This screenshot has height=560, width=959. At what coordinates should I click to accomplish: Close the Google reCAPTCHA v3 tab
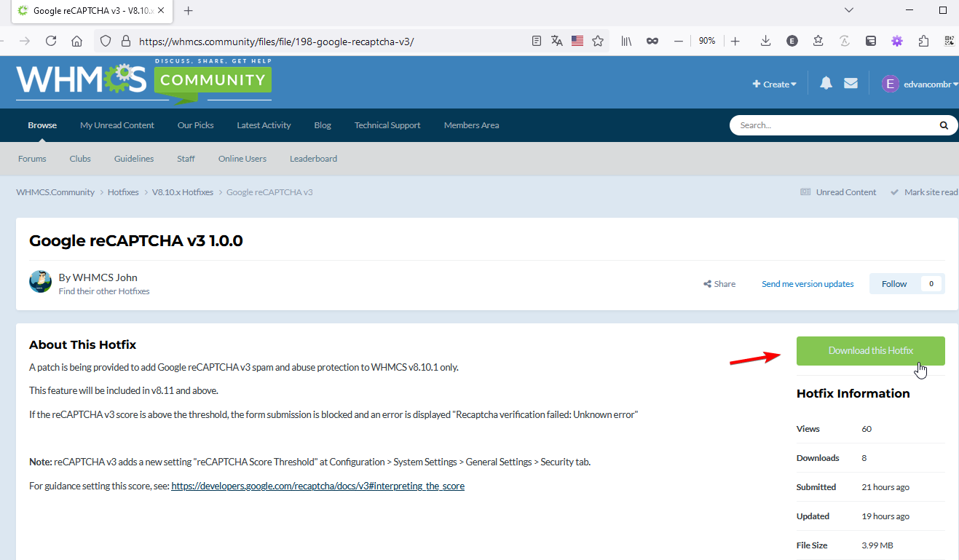[x=162, y=11]
